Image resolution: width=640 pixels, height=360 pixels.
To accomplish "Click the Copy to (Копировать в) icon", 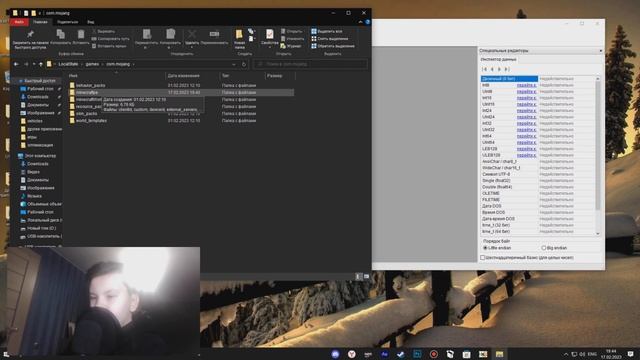I will [170, 34].
